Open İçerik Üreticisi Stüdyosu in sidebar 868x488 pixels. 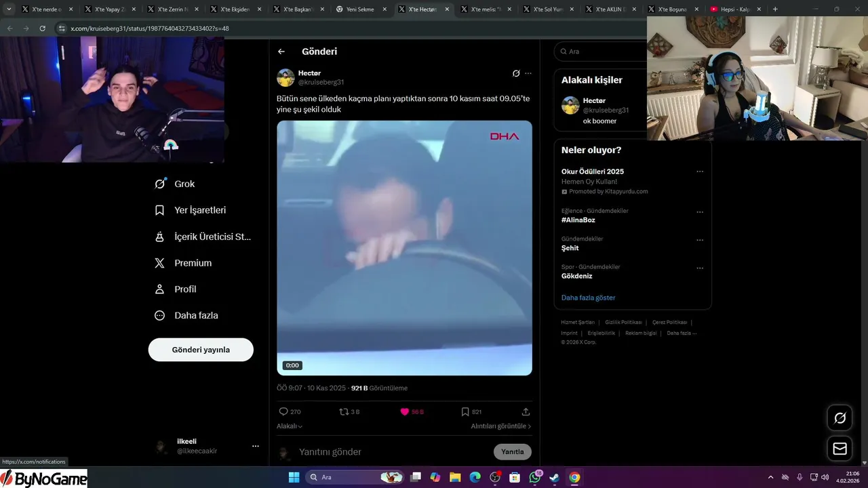(202, 237)
